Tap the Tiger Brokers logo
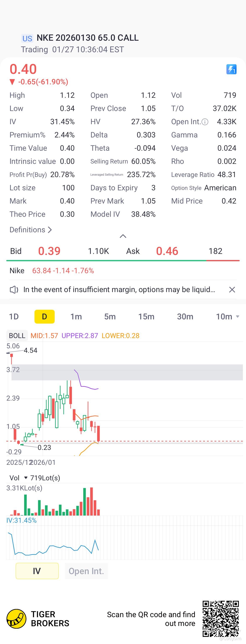The image size is (246, 644). click(17, 618)
